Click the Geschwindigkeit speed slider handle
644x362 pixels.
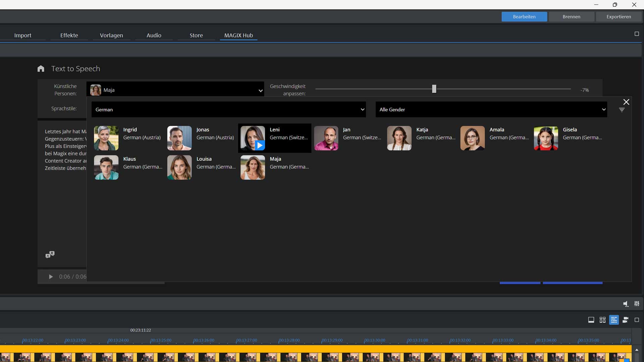tap(434, 89)
